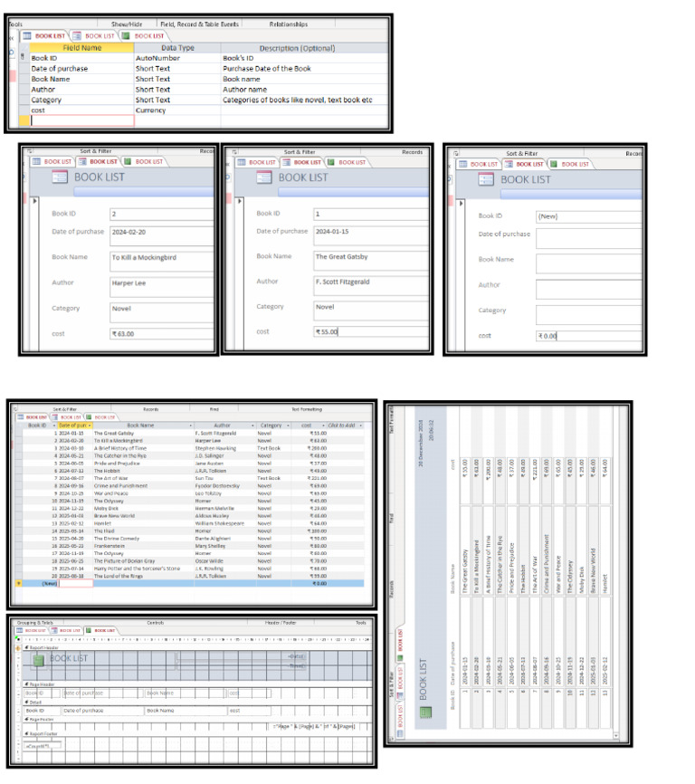Click cost field showing ₹63.00
Viewport: 695px width, 784px height.
point(161,333)
